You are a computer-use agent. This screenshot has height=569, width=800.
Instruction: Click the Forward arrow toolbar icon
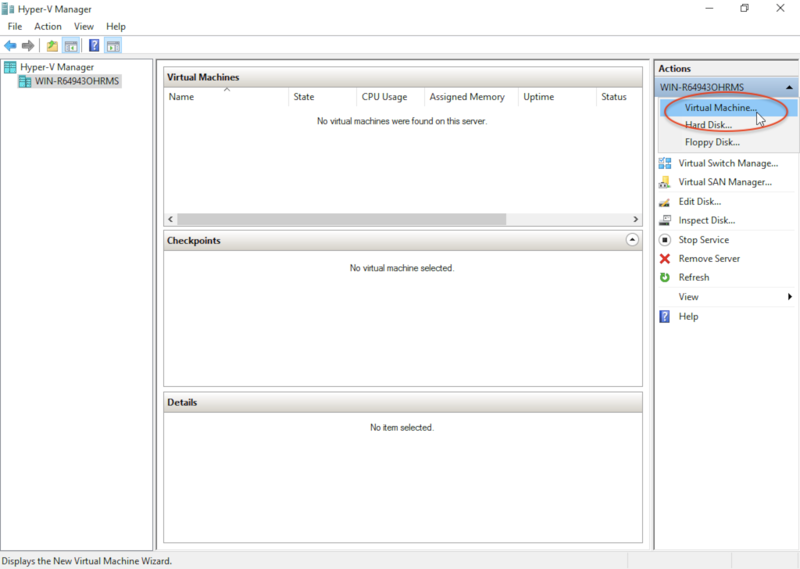tap(28, 46)
